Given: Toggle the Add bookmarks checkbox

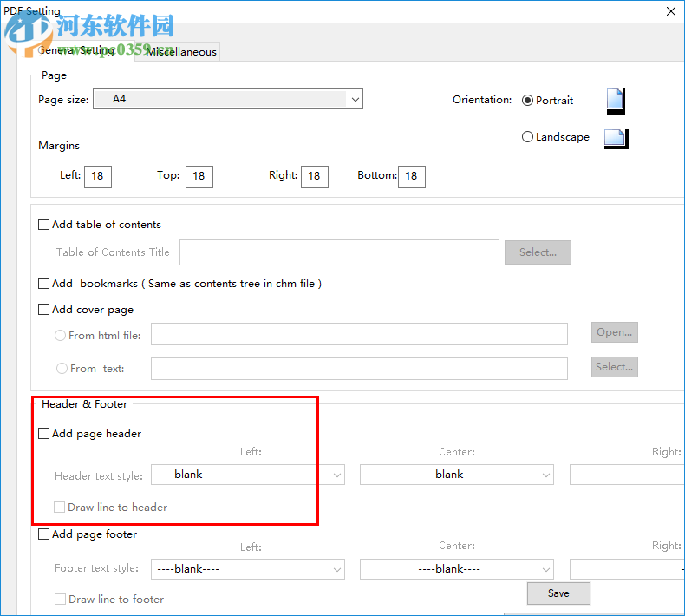Looking at the screenshot, I should coord(43,284).
